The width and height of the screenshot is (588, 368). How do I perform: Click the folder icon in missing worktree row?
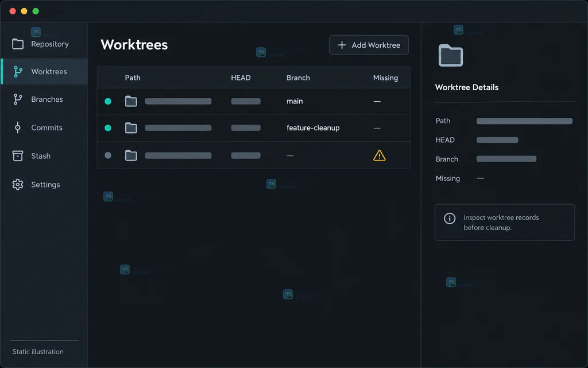(x=131, y=155)
